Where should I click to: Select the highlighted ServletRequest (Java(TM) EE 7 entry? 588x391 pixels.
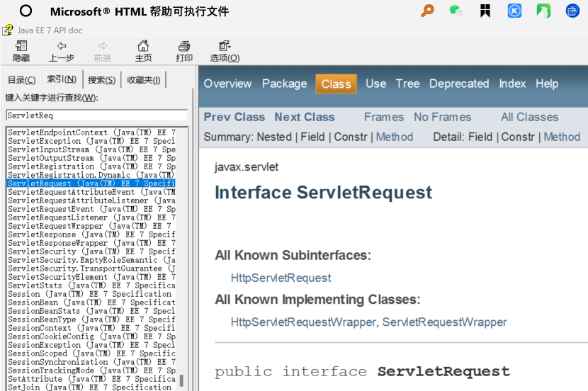click(91, 183)
